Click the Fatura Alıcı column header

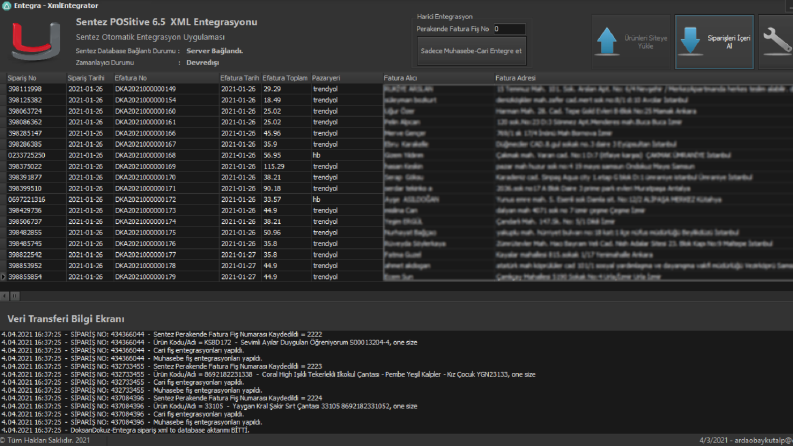pos(438,78)
